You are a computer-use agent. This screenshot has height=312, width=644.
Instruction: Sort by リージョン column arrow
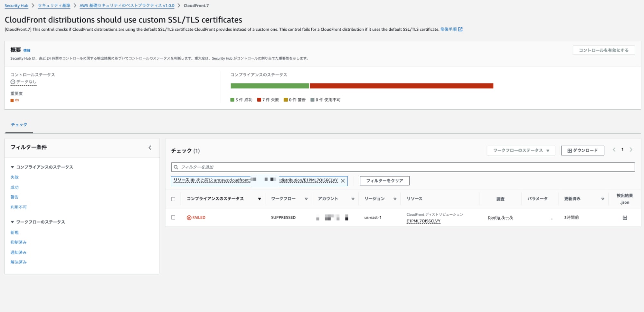(x=395, y=199)
